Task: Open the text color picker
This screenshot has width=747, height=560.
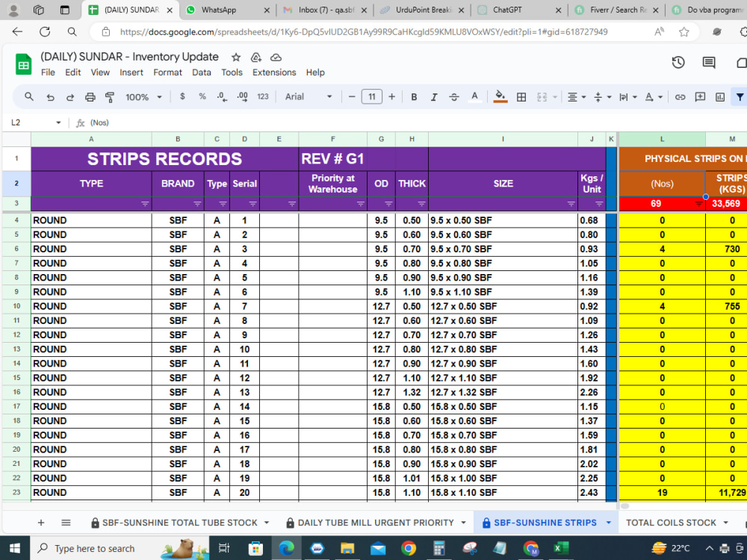Action: click(474, 97)
